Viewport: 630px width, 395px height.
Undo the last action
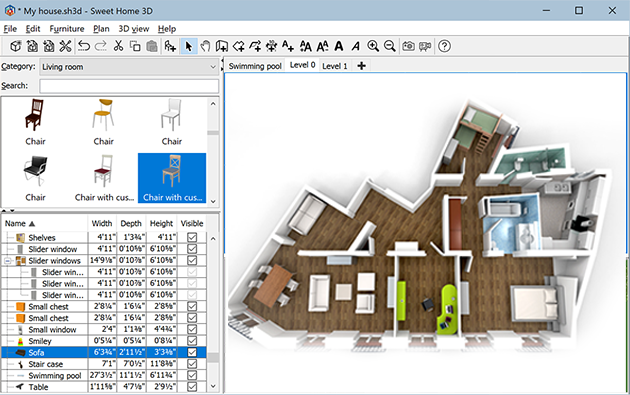tap(84, 46)
